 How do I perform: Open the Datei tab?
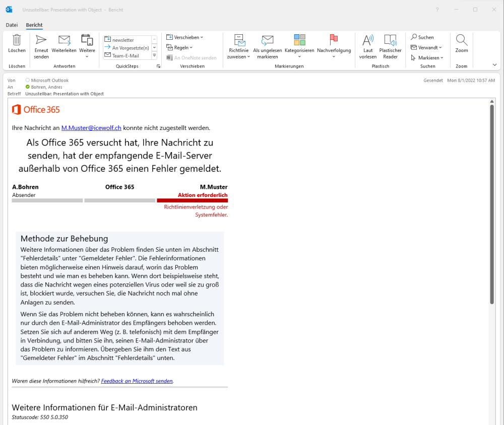[12, 25]
